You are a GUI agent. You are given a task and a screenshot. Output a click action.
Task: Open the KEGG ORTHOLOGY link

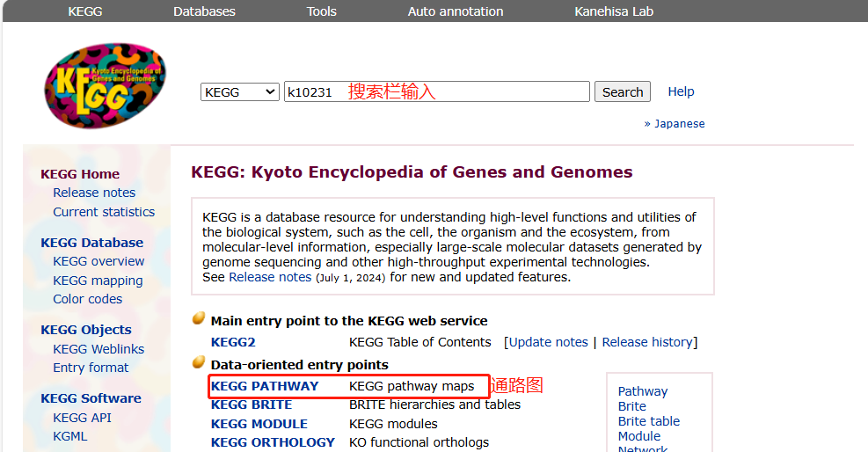273,442
